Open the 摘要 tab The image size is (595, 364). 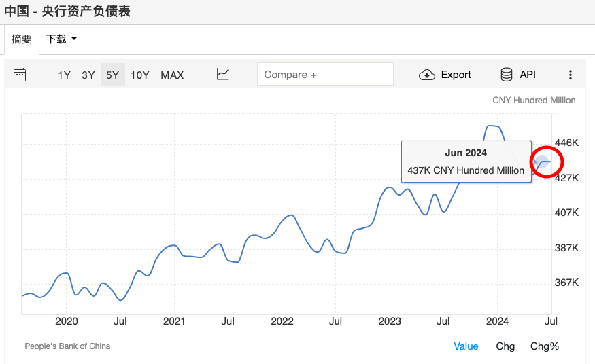[x=22, y=39]
